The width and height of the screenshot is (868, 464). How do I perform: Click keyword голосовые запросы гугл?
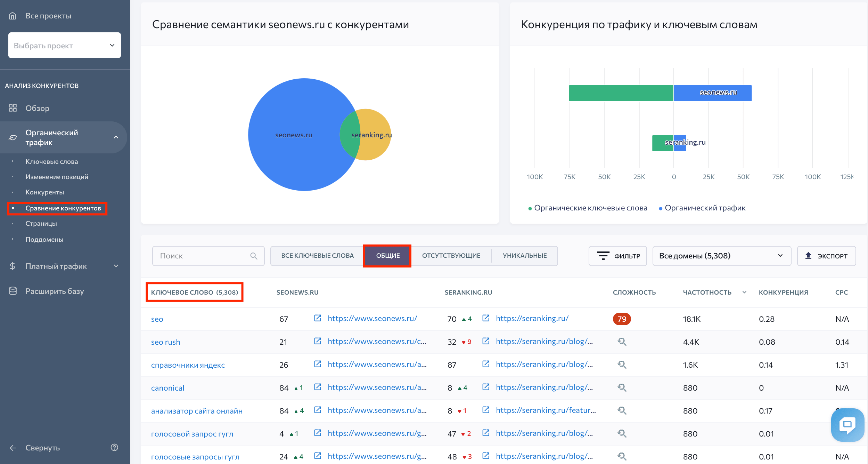(x=195, y=457)
